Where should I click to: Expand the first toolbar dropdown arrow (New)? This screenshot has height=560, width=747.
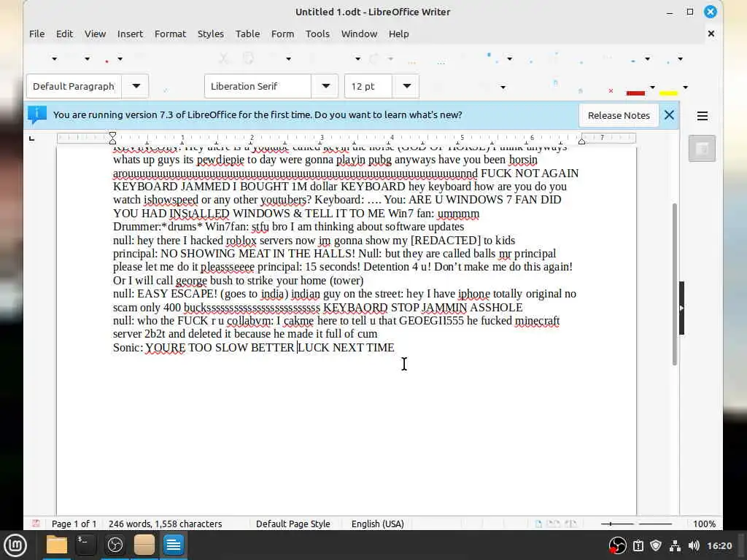(x=54, y=58)
